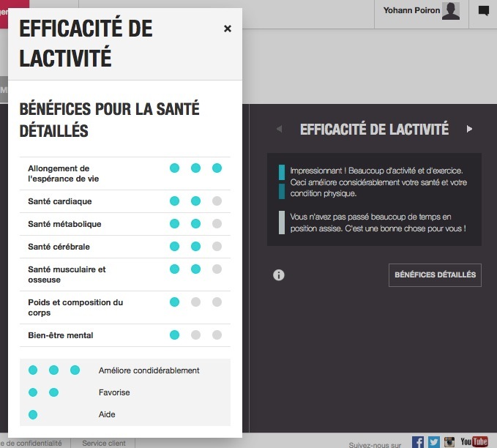
Task: Click the grey bar beside sitting-time message
Action: click(x=282, y=223)
